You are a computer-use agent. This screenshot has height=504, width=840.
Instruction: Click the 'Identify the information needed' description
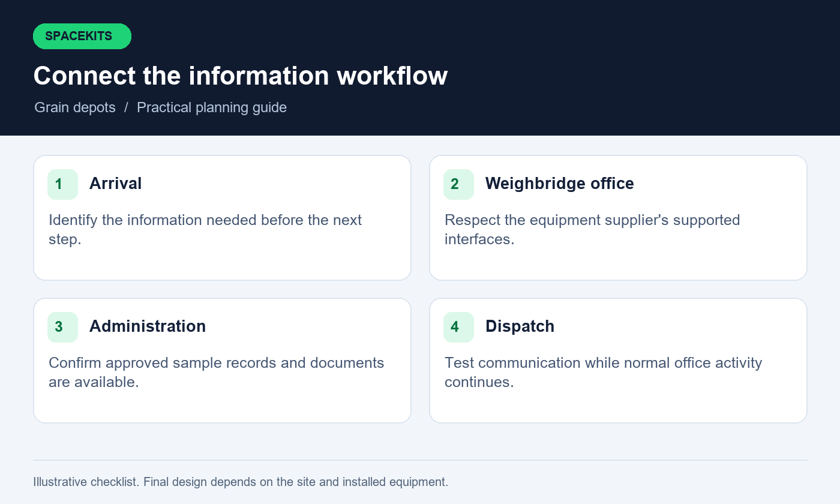click(205, 229)
